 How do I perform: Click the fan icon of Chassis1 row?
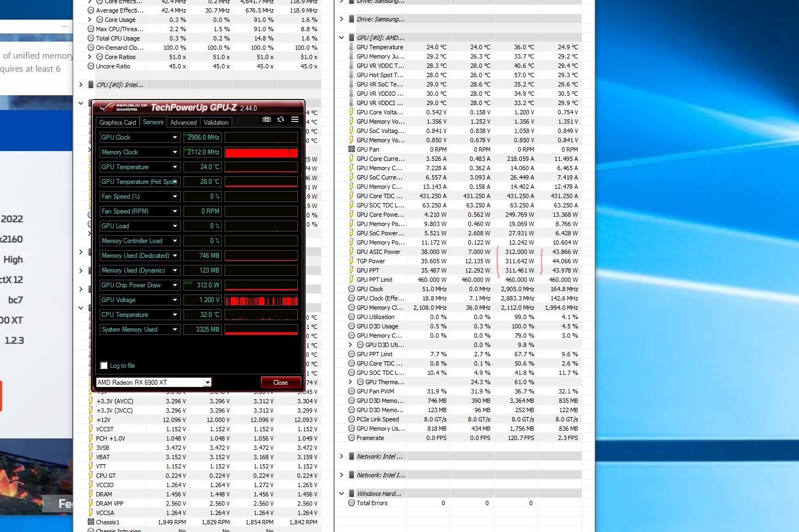tap(91, 522)
